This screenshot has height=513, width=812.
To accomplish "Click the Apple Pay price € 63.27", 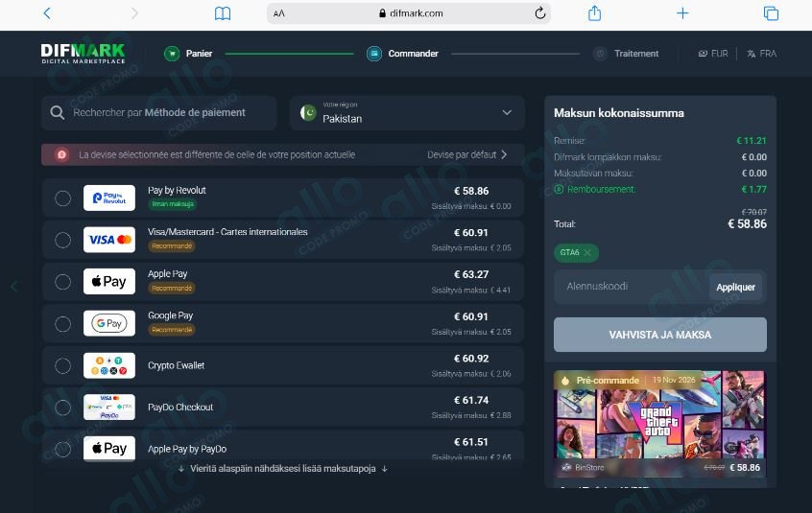I will coord(471,274).
